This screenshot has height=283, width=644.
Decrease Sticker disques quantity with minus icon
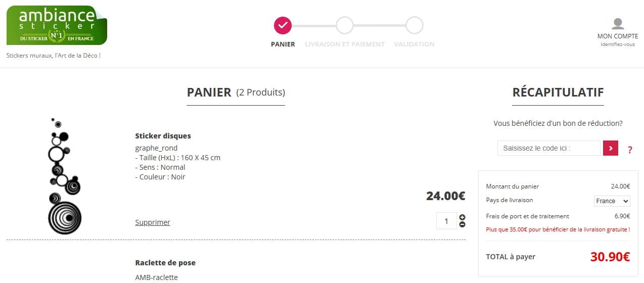(x=462, y=224)
